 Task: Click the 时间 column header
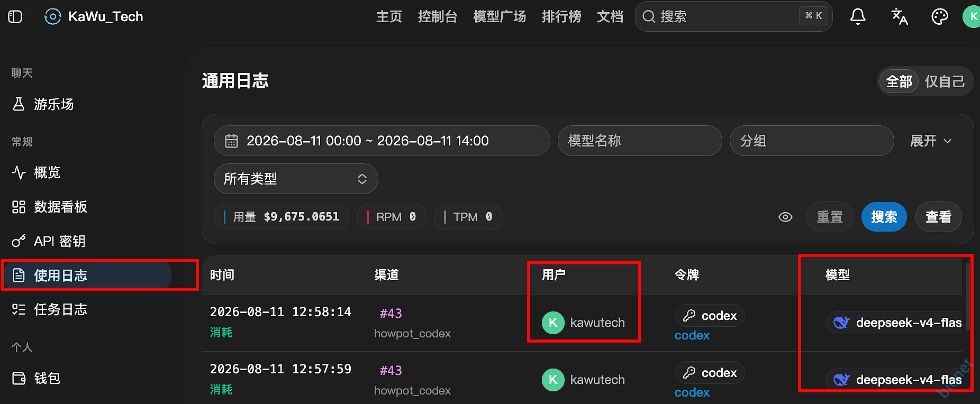tap(222, 275)
